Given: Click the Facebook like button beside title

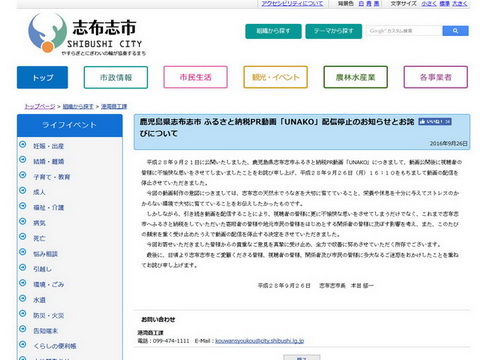Looking at the screenshot, I should [x=435, y=122].
